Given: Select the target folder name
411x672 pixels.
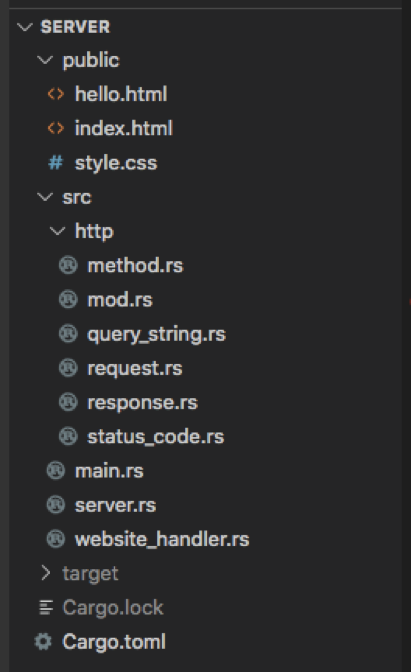Looking at the screenshot, I should coord(90,574).
